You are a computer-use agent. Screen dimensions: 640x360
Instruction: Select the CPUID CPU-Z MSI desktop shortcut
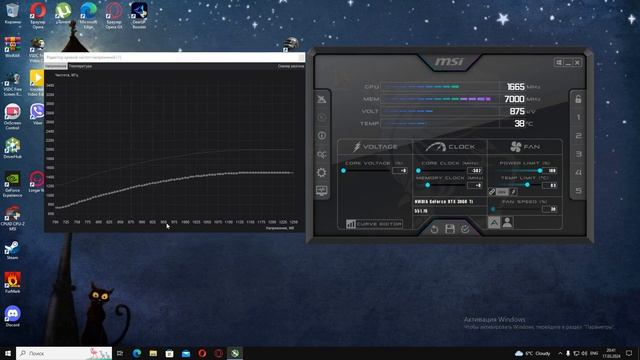click(x=13, y=218)
